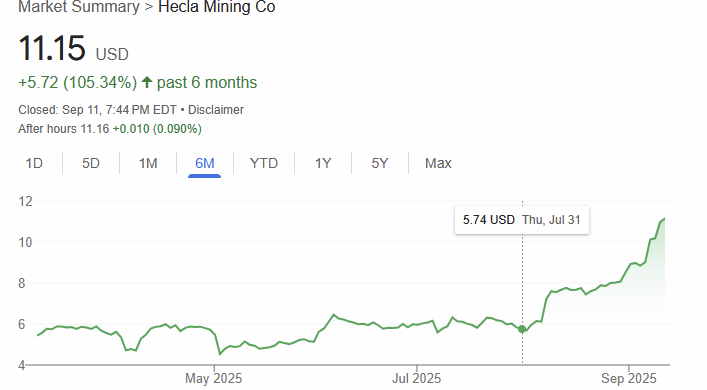Click the Jul 2025 axis label

[416, 378]
